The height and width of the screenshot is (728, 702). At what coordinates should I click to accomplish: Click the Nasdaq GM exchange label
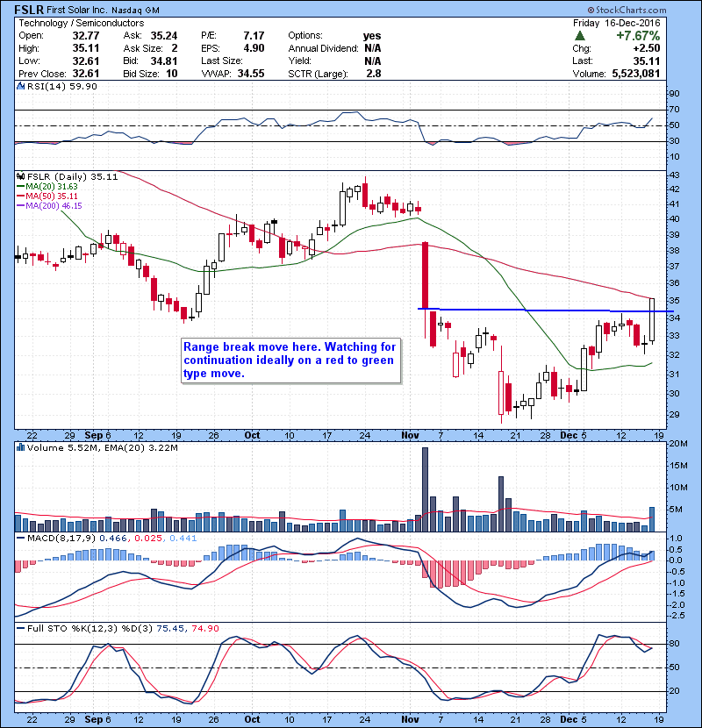[x=135, y=11]
